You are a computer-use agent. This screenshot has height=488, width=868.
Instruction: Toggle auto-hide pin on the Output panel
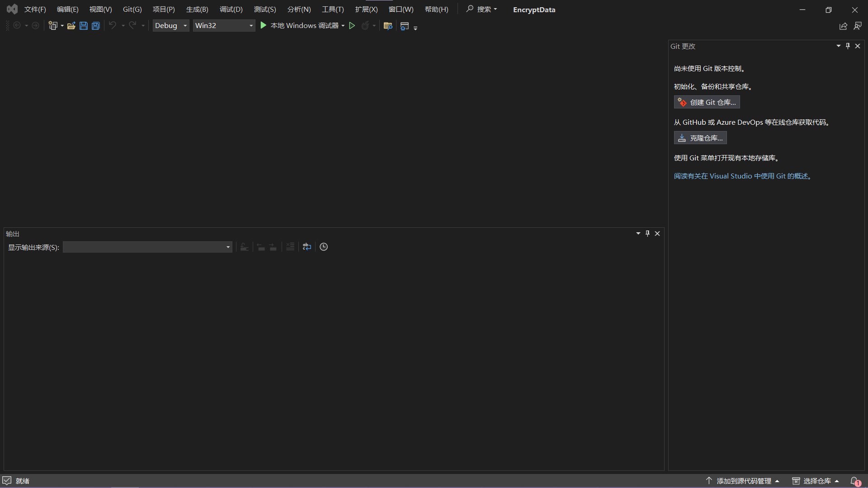pyautogui.click(x=647, y=234)
